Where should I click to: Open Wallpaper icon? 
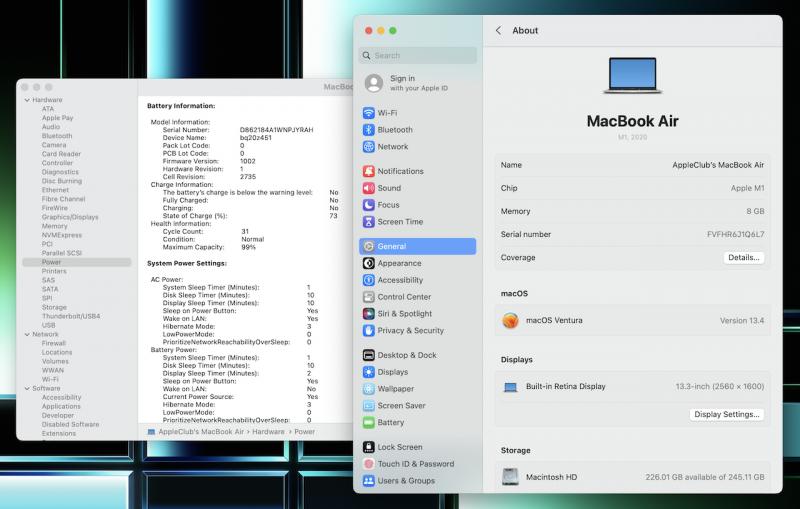click(x=368, y=388)
